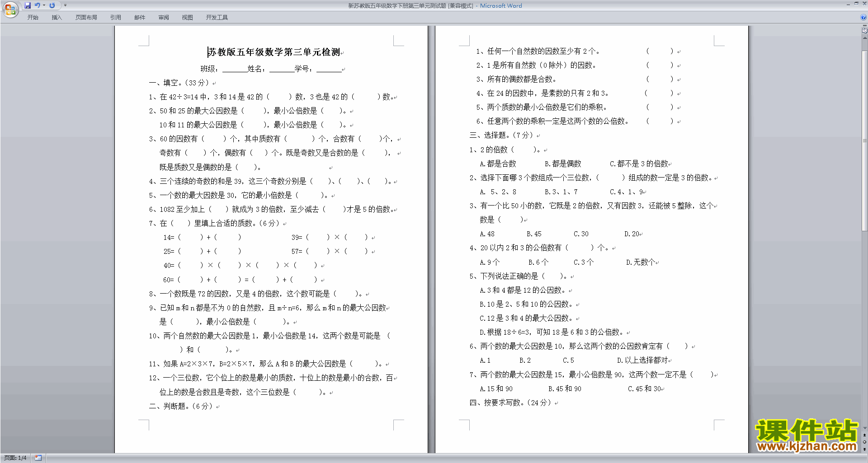Save the document with the floppy icon

pos(28,5)
